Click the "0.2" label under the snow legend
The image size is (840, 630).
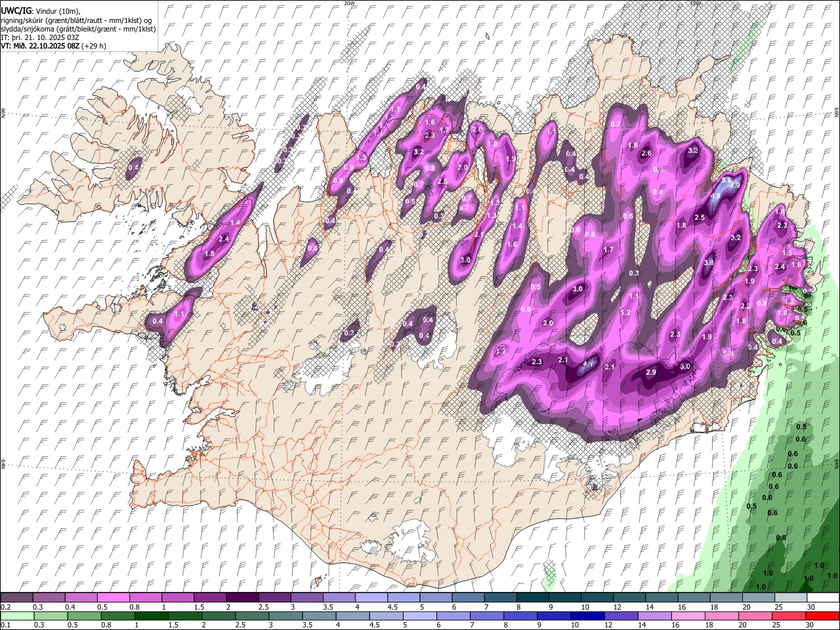[x=5, y=607]
